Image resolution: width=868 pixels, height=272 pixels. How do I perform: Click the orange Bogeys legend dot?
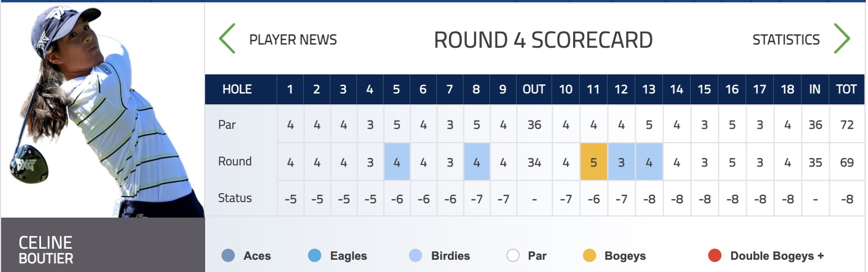click(589, 256)
